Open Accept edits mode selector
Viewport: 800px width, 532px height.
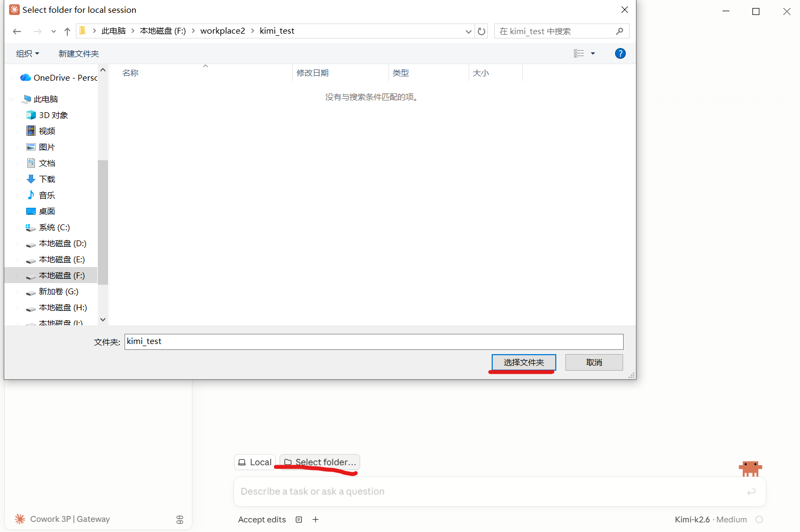point(262,520)
